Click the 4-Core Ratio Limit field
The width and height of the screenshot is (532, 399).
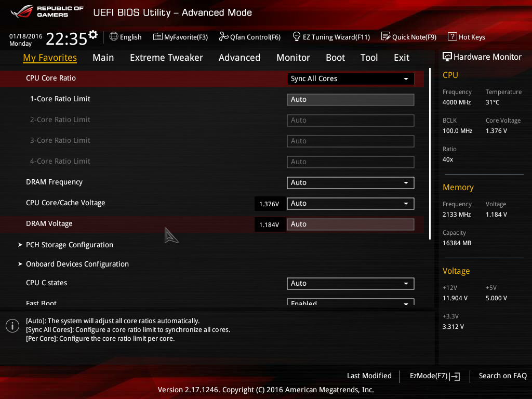click(x=351, y=162)
